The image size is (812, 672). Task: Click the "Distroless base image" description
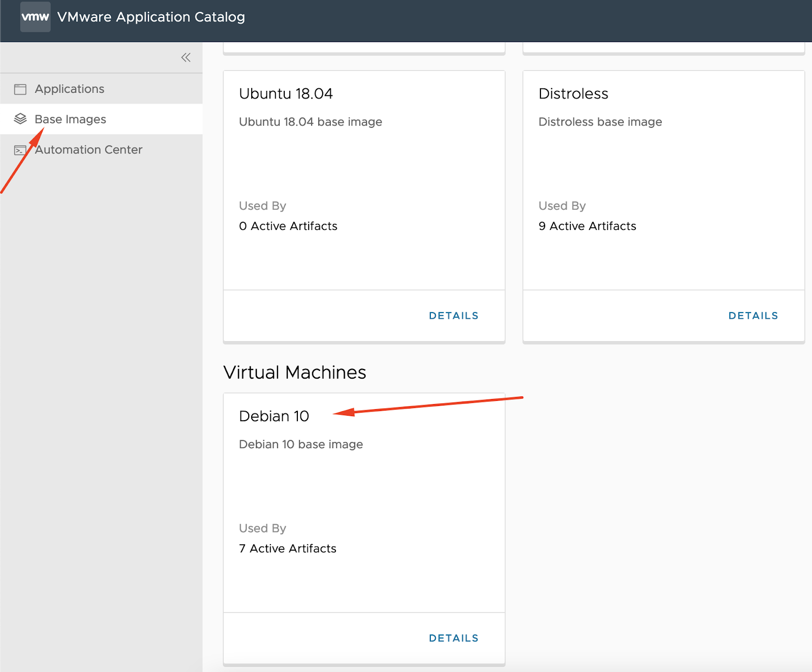(x=600, y=122)
